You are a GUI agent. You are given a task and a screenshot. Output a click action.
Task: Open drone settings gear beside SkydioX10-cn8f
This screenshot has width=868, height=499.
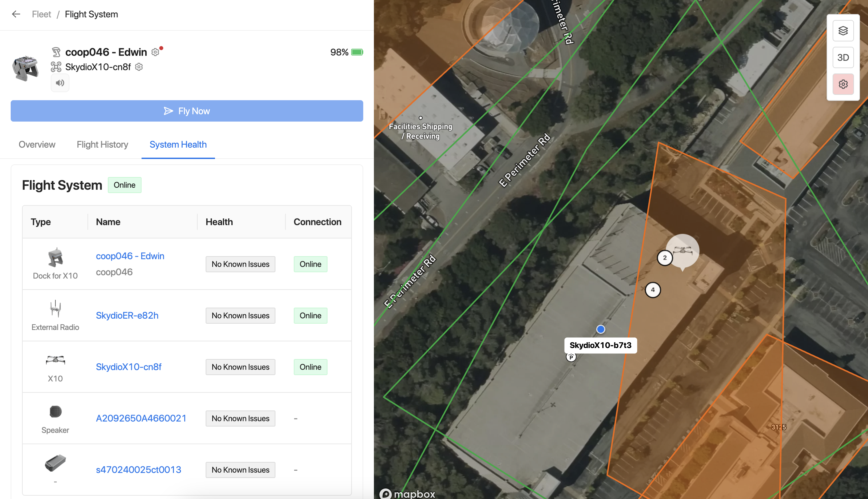pyautogui.click(x=139, y=67)
